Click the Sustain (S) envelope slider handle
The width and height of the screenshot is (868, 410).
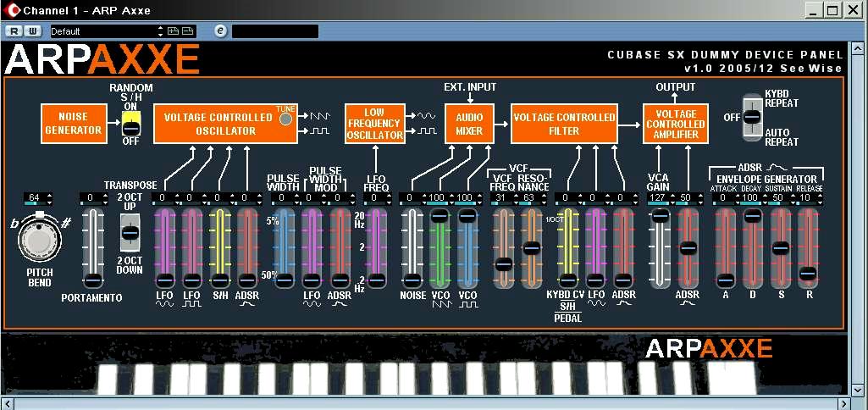coord(780,248)
